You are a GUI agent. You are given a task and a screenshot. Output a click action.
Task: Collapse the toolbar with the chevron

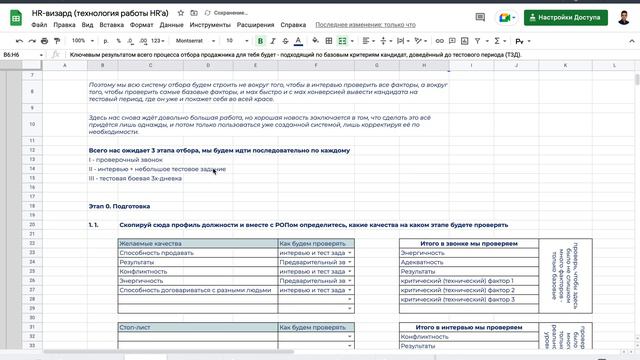(x=631, y=41)
